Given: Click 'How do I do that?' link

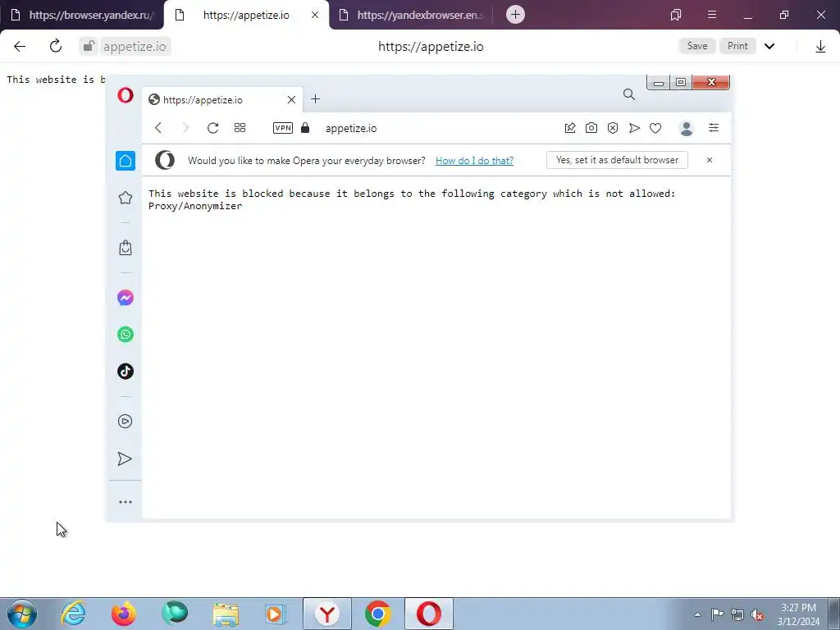Looking at the screenshot, I should tap(474, 160).
